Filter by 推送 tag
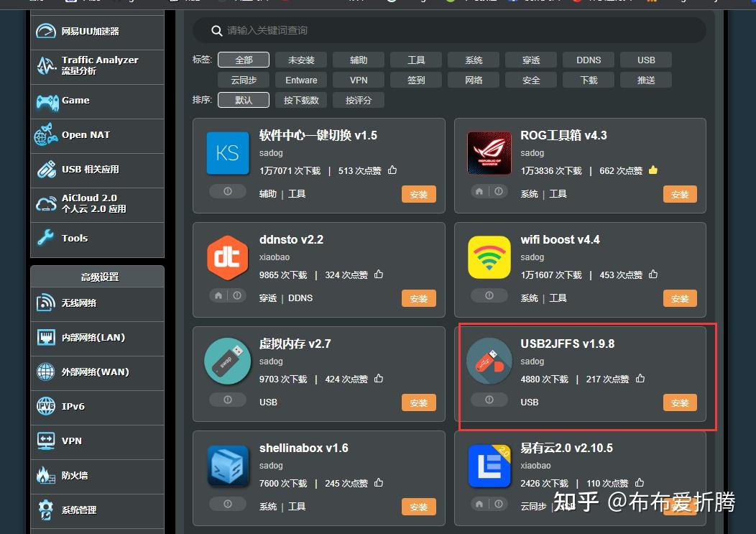The height and width of the screenshot is (534, 756). pyautogui.click(x=646, y=80)
